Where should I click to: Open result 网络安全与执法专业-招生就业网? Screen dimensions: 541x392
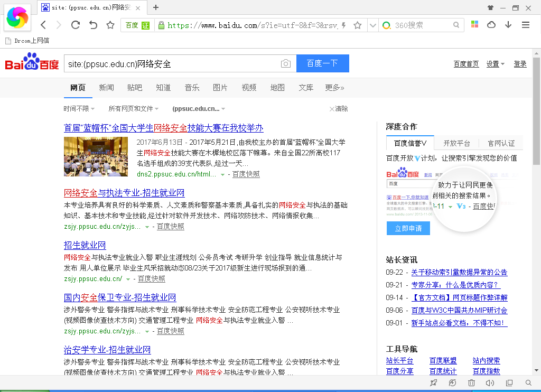[124, 193]
